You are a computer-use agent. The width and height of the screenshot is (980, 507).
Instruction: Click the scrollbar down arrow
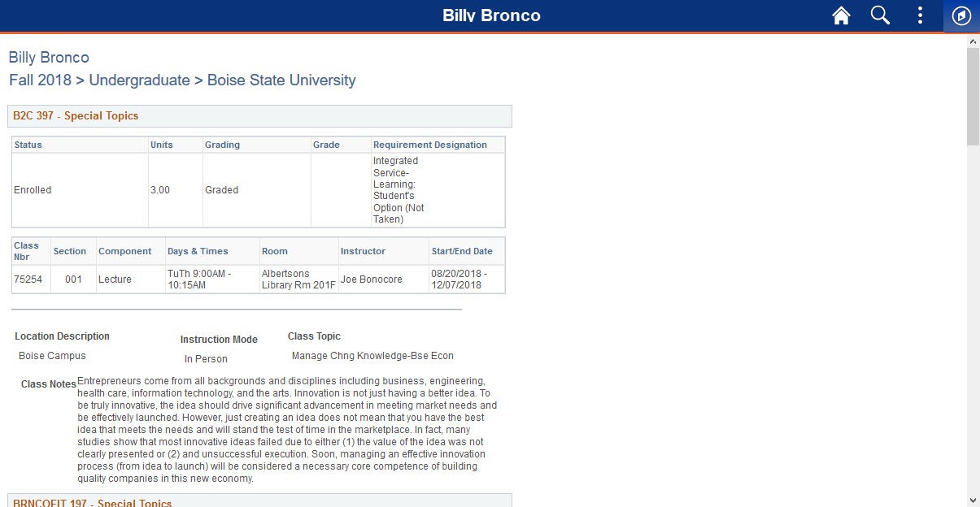[973, 500]
